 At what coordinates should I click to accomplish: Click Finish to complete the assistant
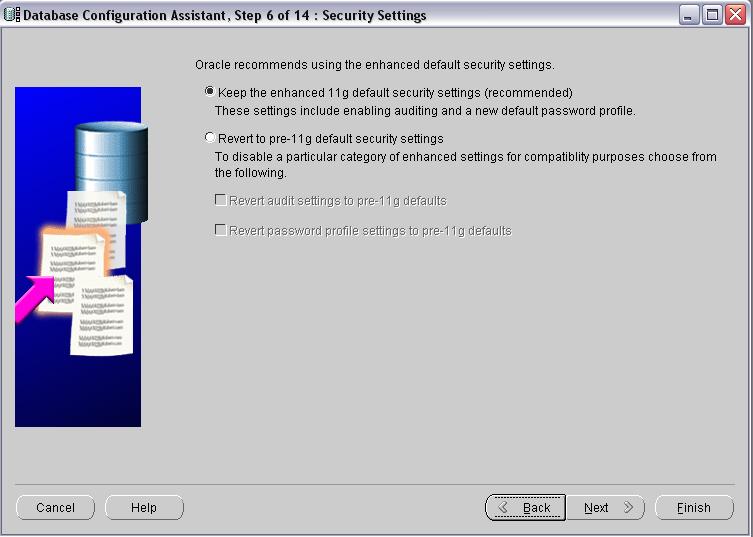click(x=694, y=508)
